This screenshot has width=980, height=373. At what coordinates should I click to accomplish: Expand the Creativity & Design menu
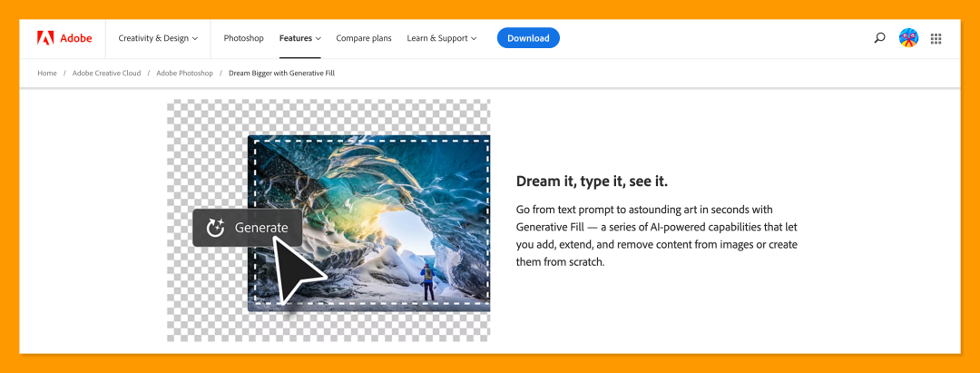(x=158, y=38)
